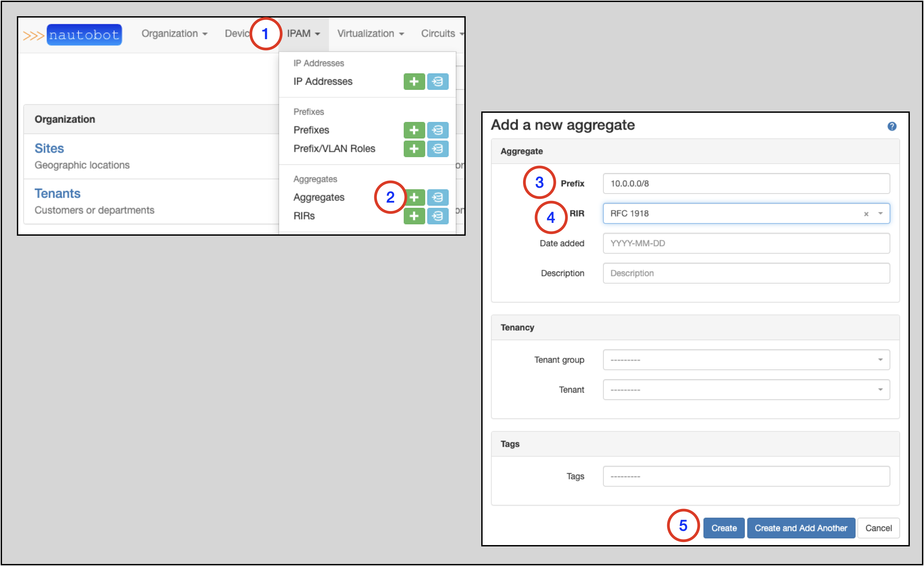Image resolution: width=924 pixels, height=566 pixels.
Task: Click the Date added input field
Action: (x=746, y=243)
